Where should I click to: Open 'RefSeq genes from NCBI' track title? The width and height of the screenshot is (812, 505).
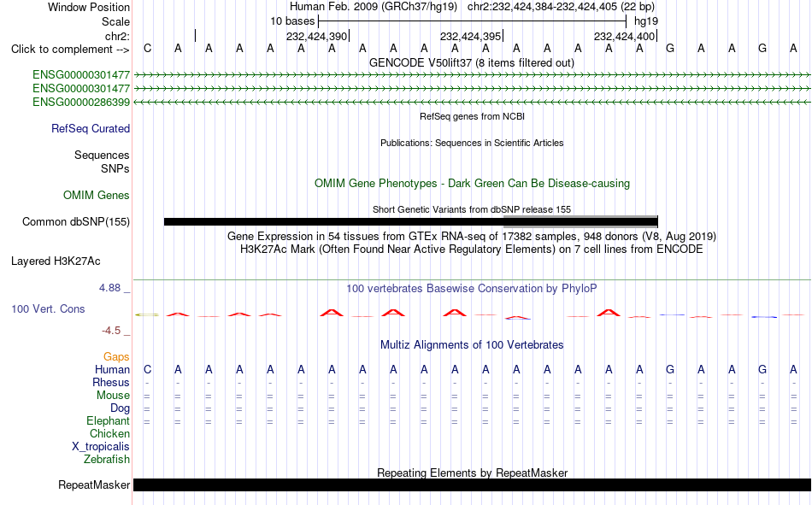point(472,116)
